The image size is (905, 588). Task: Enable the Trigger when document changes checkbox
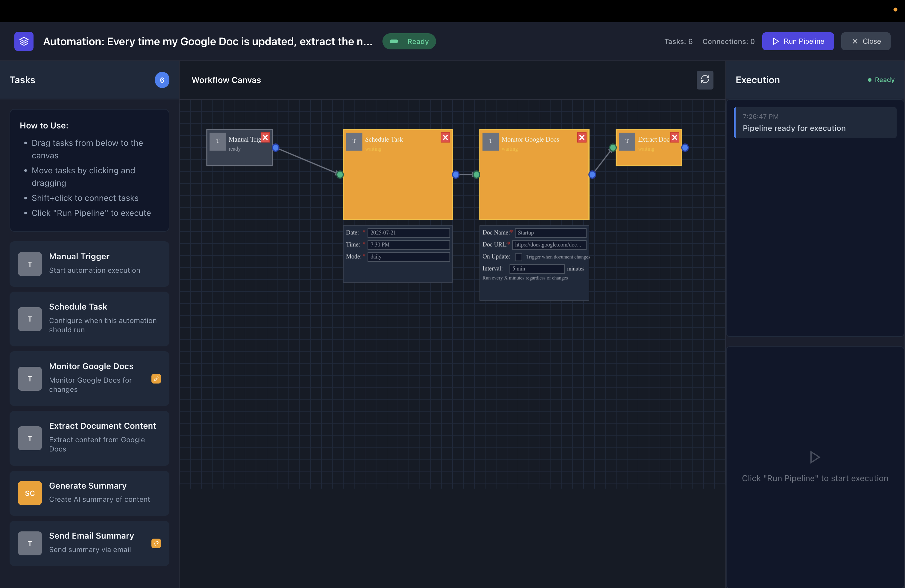518,257
